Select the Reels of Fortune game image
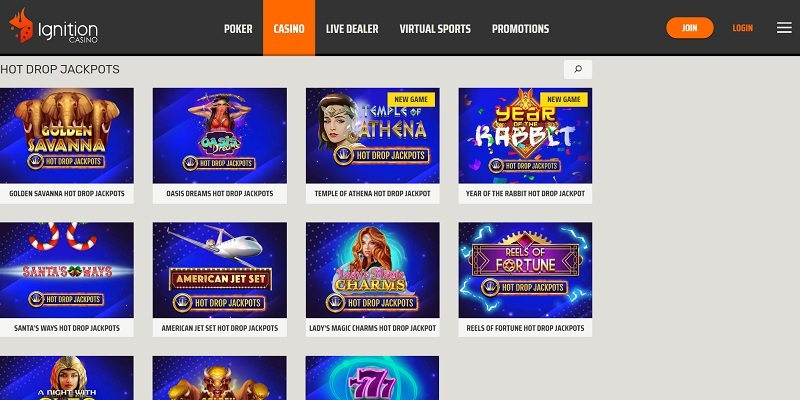Image resolution: width=800 pixels, height=400 pixels. [525, 270]
